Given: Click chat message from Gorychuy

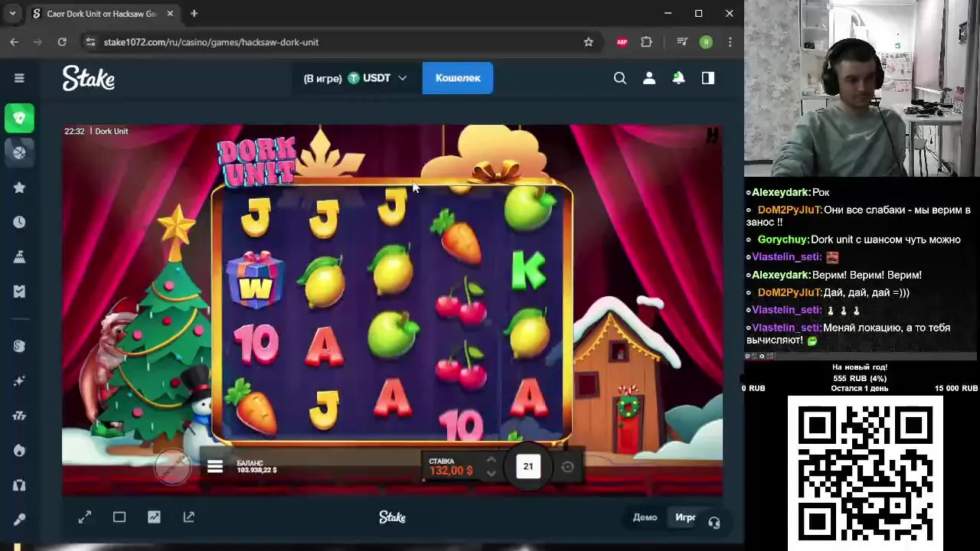Looking at the screenshot, I should [860, 240].
